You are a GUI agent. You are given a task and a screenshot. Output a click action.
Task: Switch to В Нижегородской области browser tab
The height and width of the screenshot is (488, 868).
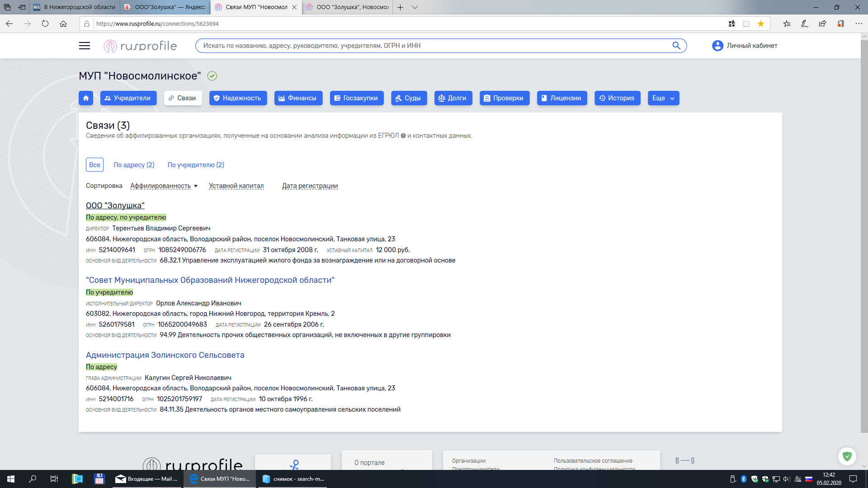[x=75, y=7]
